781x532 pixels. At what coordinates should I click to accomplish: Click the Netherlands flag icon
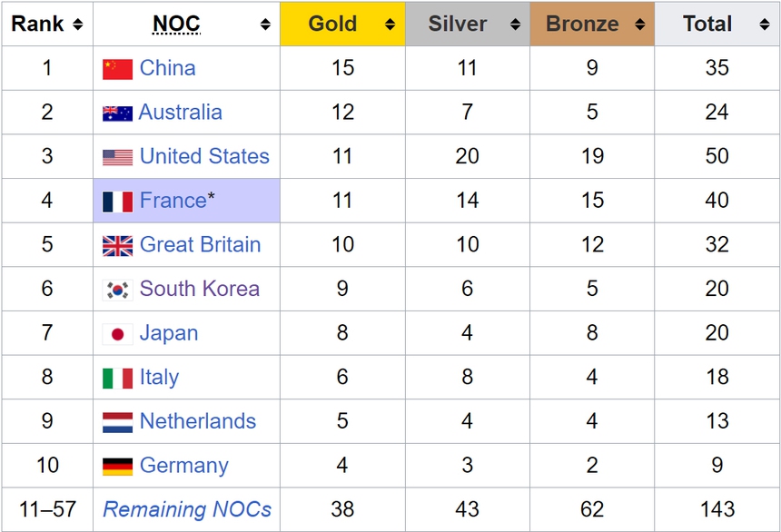(x=117, y=421)
